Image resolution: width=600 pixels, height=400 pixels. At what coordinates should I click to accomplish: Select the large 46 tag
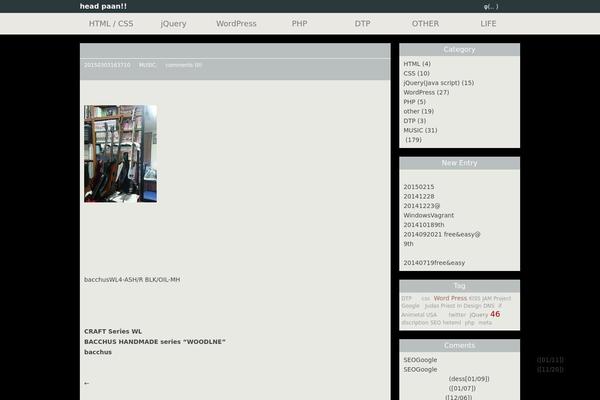point(495,314)
